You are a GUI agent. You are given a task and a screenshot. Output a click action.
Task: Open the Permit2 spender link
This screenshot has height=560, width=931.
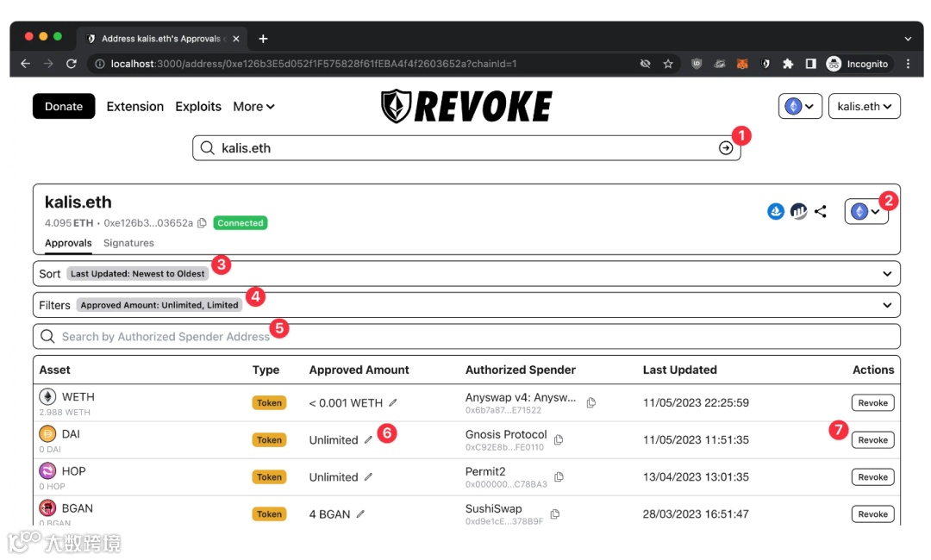485,471
